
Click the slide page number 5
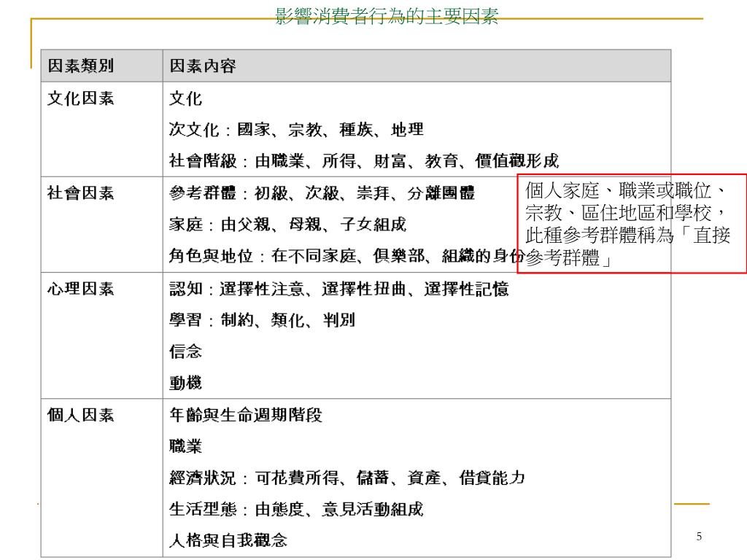point(699,536)
